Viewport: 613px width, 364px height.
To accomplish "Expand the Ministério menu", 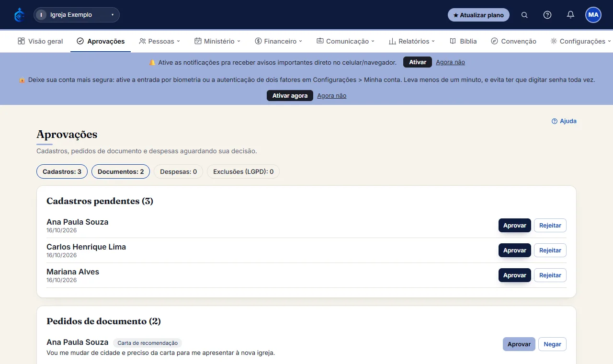I will point(217,41).
